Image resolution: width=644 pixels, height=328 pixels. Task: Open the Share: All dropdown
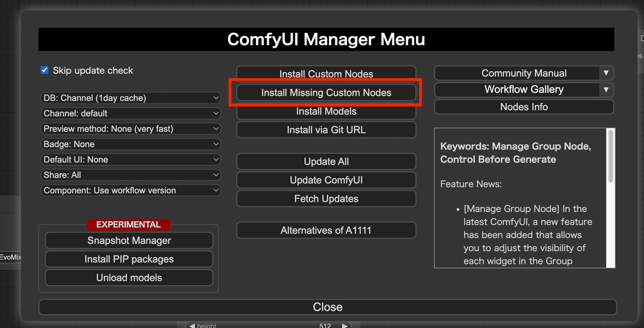(x=131, y=175)
